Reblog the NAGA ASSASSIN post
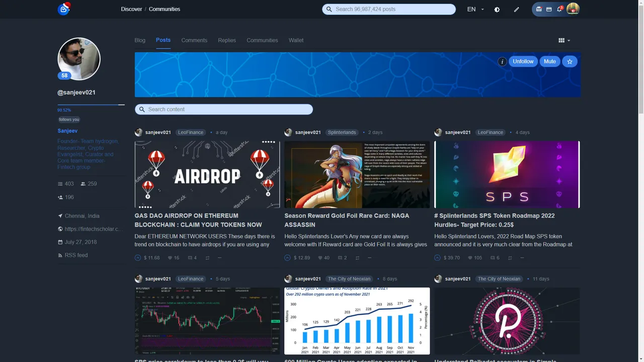Image resolution: width=644 pixels, height=362 pixels. pos(357,257)
